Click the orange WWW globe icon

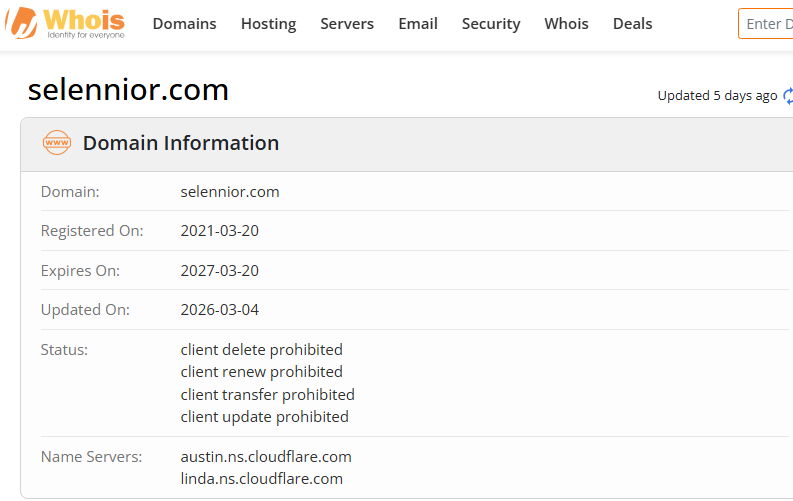pos(57,143)
